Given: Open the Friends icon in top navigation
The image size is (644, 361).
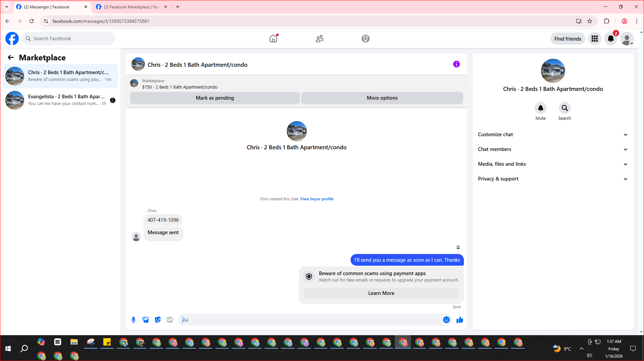Looking at the screenshot, I should point(320,39).
